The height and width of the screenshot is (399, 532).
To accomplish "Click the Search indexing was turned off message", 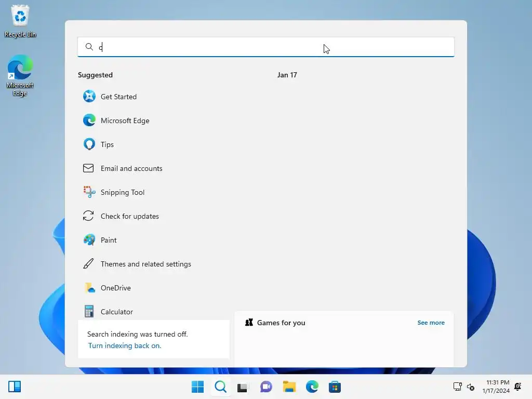I will [137, 334].
